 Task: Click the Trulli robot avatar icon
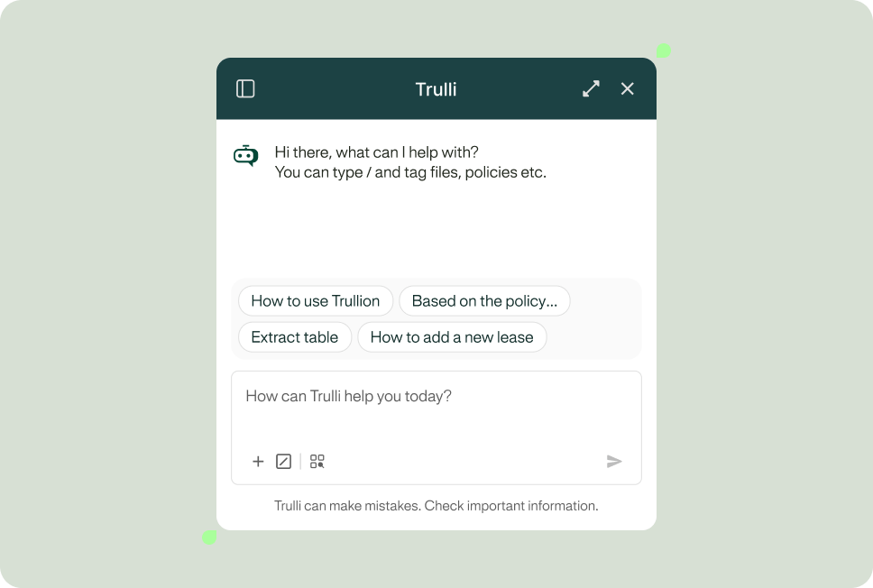pos(245,156)
